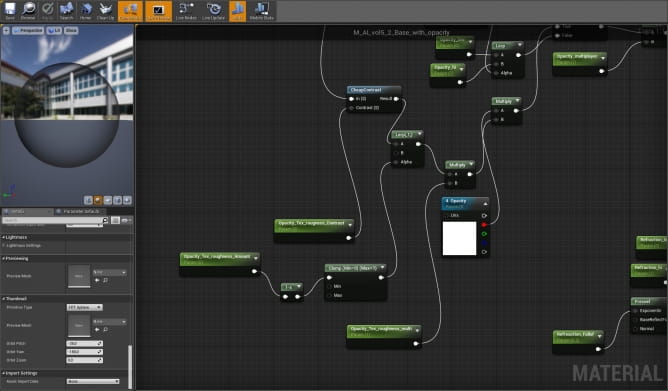Open the viewport Show menu
The width and height of the screenshot is (668, 391).
click(71, 31)
